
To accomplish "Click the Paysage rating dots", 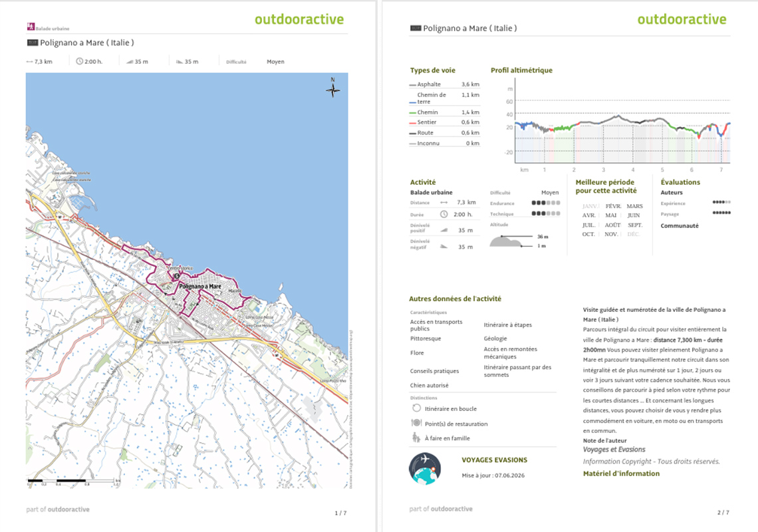I will tap(721, 213).
